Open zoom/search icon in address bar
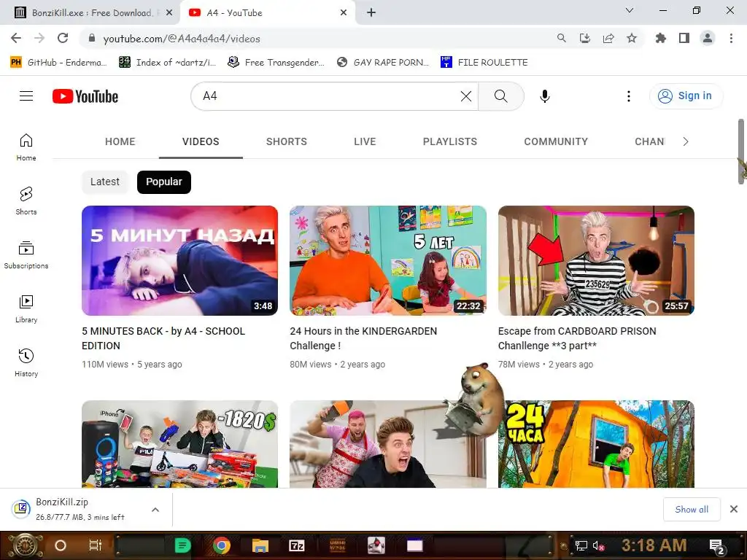The image size is (747, 560). click(562, 39)
